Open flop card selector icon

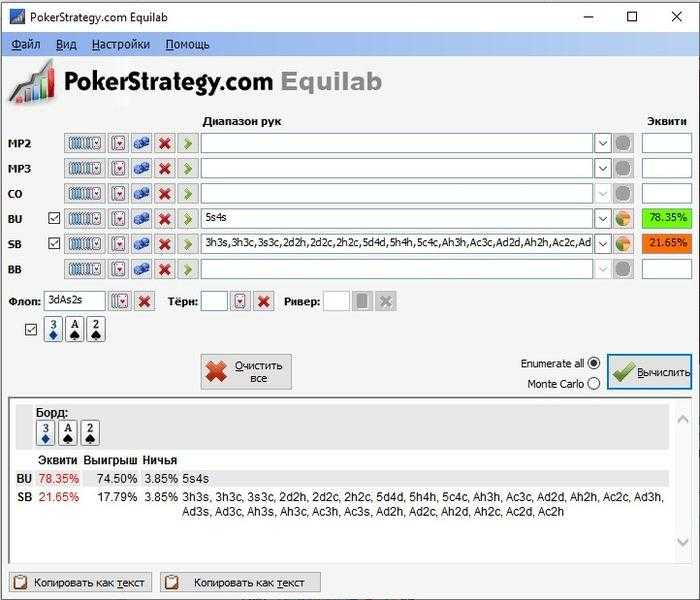[120, 301]
